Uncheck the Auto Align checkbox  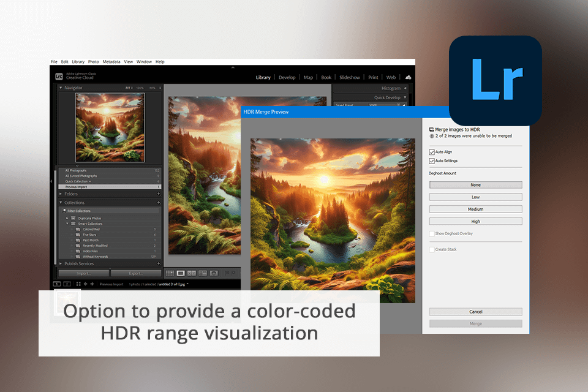432,152
